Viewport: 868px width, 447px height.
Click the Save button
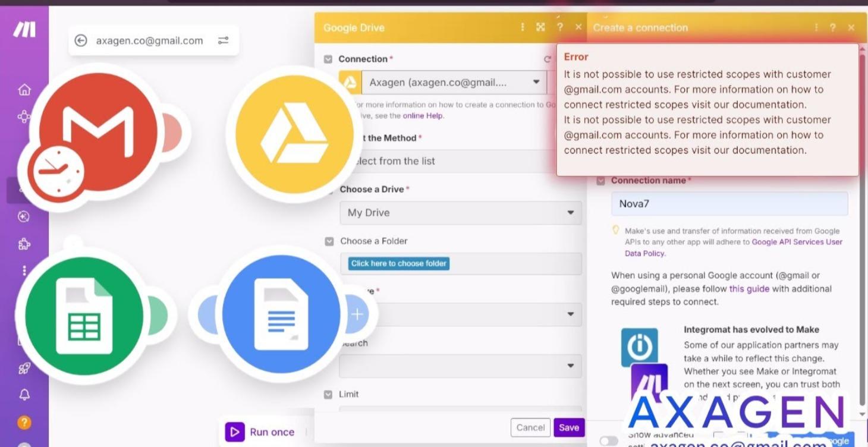click(x=569, y=427)
